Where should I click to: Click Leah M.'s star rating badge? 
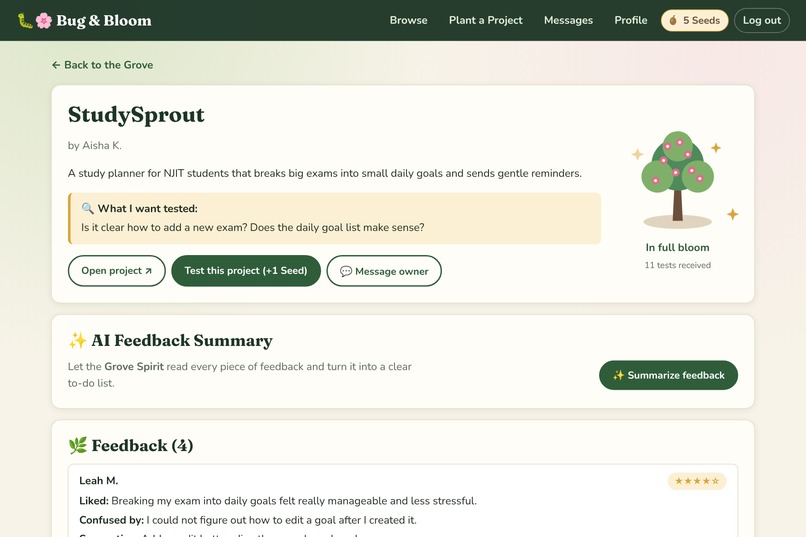[697, 481]
